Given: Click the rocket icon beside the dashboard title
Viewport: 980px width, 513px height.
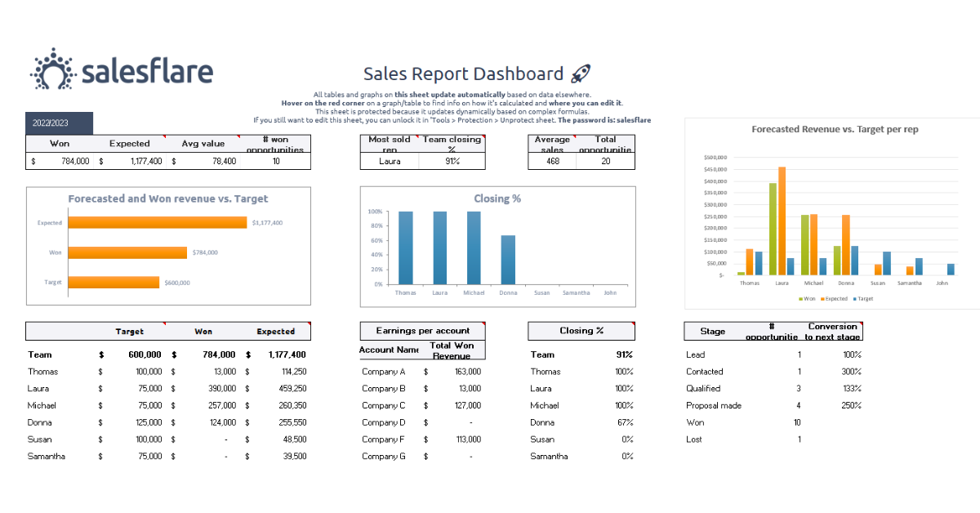Looking at the screenshot, I should click(580, 73).
